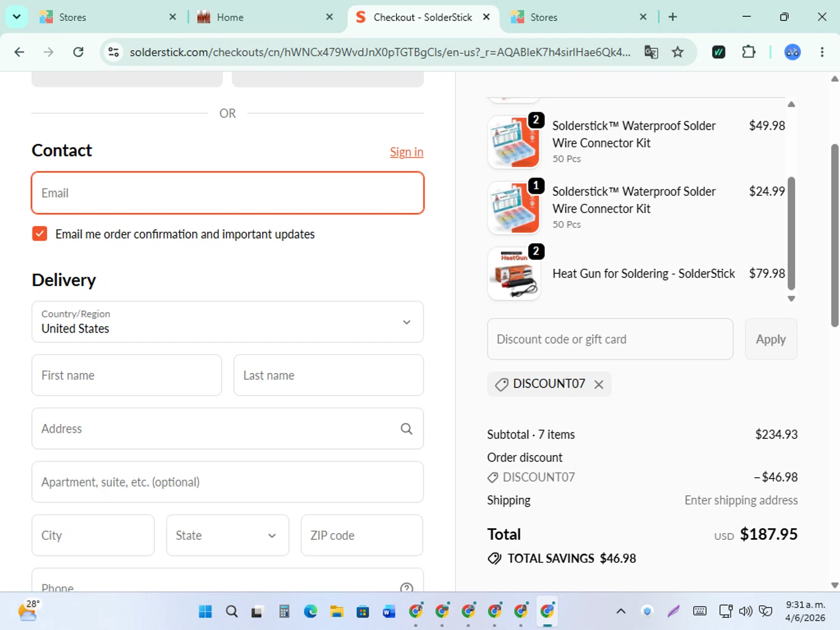This screenshot has height=630, width=840.
Task: Close the Home tab
Action: tap(329, 17)
